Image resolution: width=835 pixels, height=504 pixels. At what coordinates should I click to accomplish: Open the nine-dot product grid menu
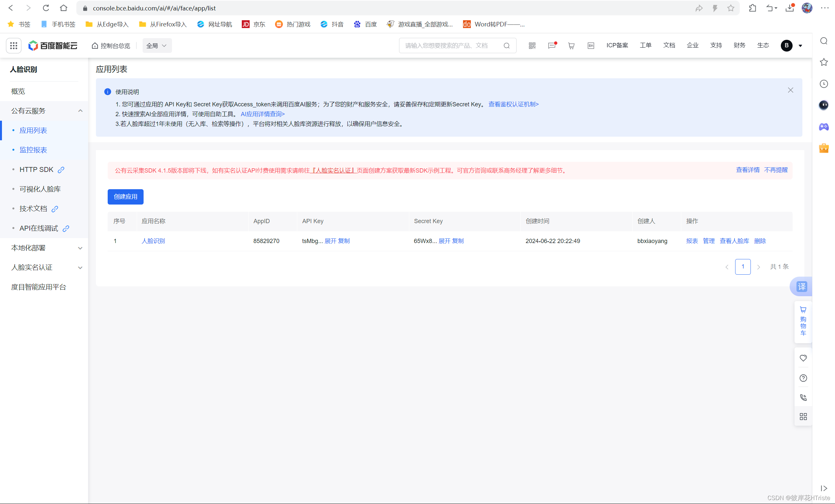(x=14, y=45)
